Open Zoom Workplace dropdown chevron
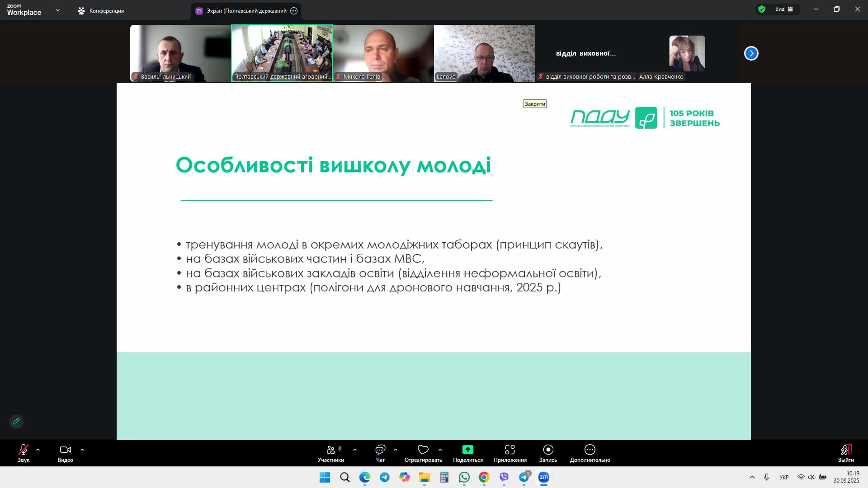868x488 pixels. pos(57,10)
